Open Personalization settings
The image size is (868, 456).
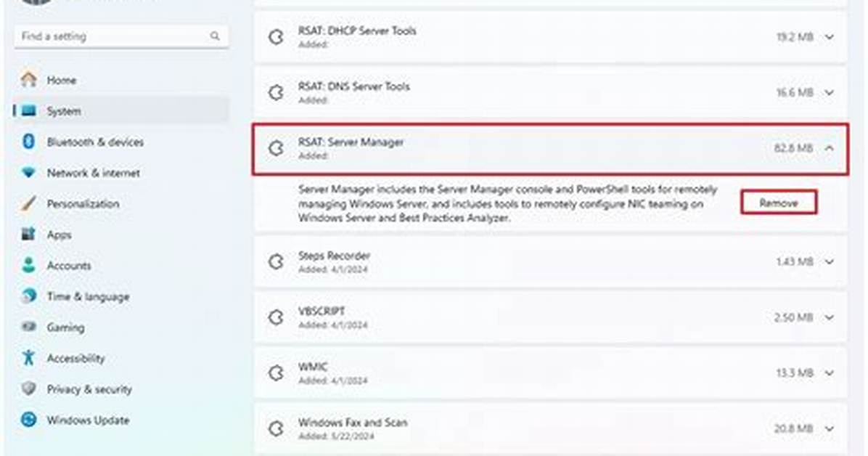point(121,204)
